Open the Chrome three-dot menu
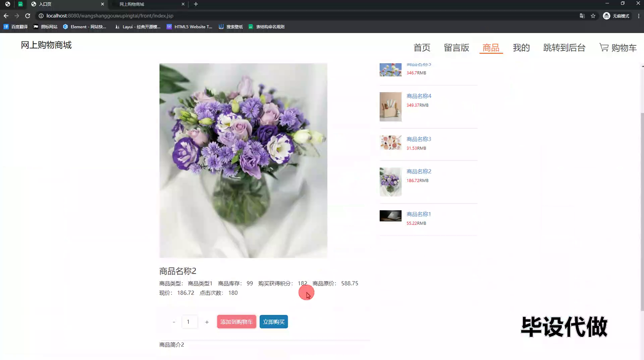The width and height of the screenshot is (644, 360). coord(639,16)
